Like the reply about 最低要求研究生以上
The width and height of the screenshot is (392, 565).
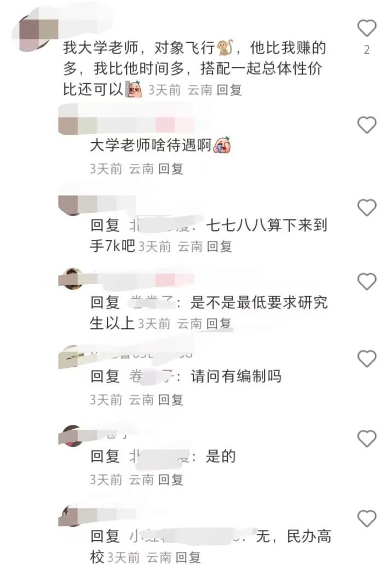point(367,281)
